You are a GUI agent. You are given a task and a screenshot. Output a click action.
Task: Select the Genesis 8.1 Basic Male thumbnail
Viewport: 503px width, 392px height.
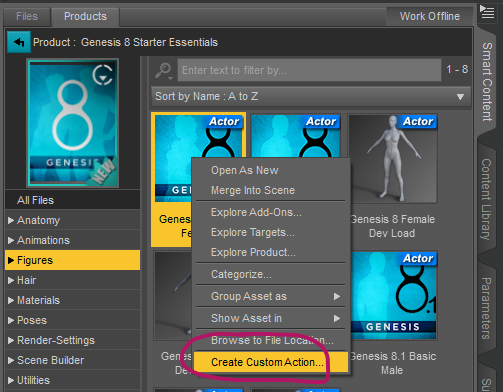[393, 296]
